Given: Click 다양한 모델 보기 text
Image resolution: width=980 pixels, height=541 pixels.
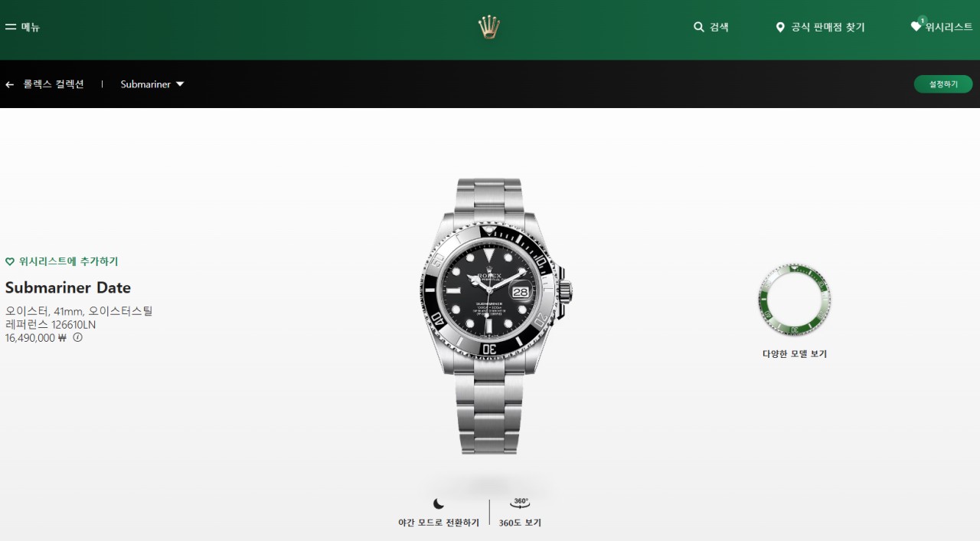Looking at the screenshot, I should coord(795,354).
